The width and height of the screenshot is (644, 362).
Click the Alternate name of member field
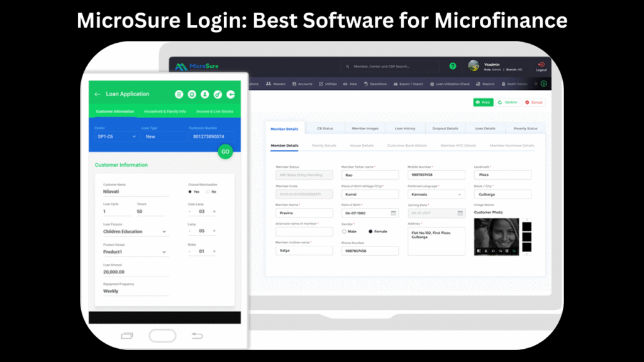click(304, 231)
